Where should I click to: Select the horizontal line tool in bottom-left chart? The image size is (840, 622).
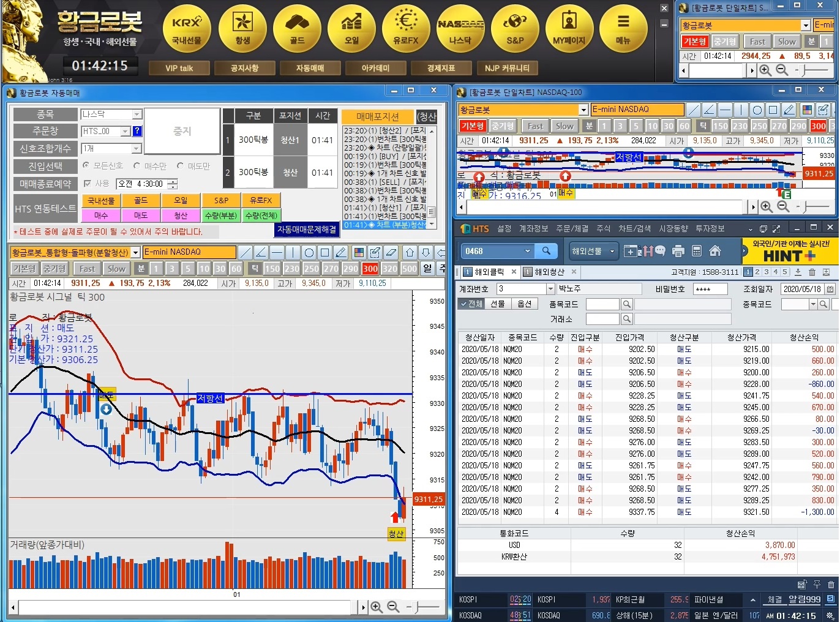[x=277, y=252]
